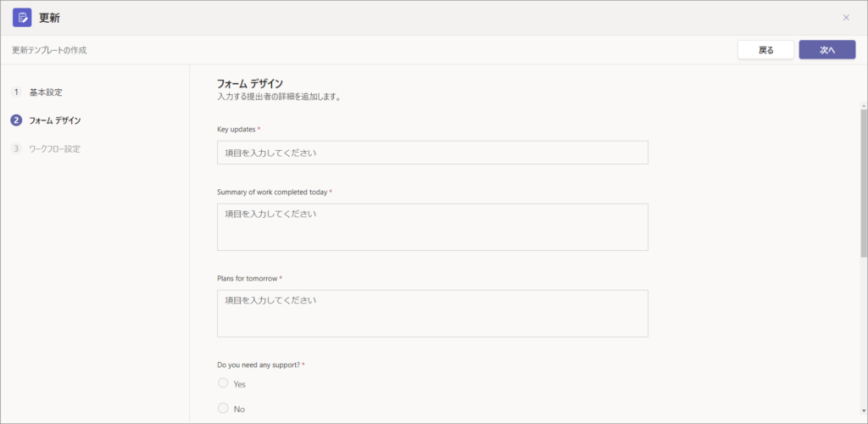Click the Updates app icon in header

coord(22,18)
